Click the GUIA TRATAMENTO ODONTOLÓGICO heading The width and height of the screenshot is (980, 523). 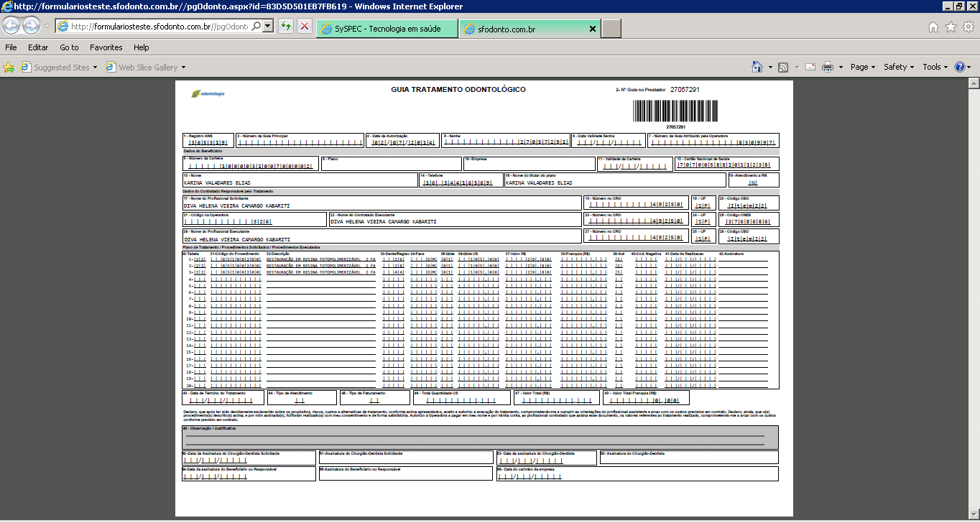458,90
